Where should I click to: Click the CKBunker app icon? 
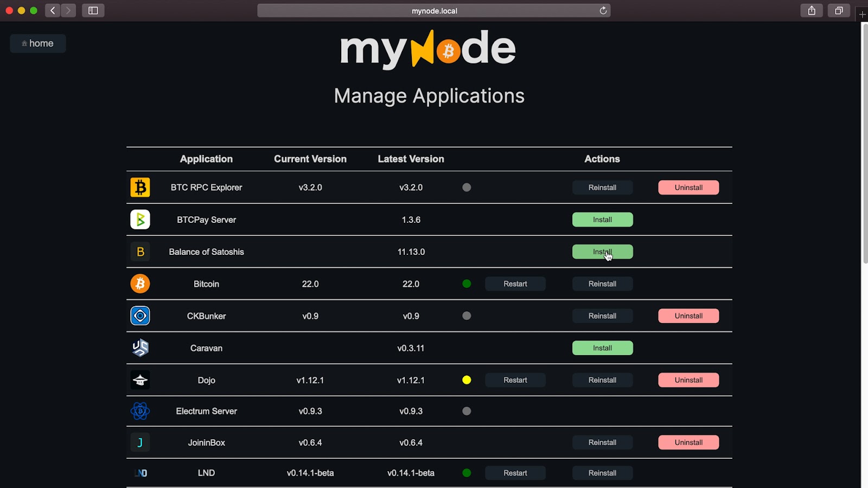click(x=140, y=316)
